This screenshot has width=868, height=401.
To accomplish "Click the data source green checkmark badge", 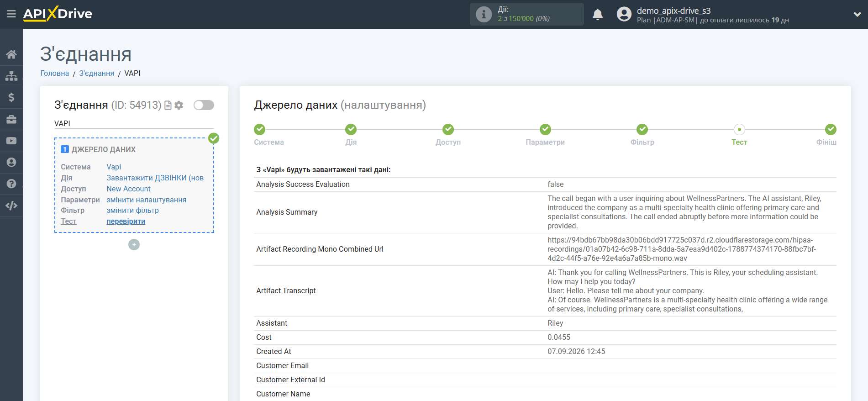I will (214, 138).
